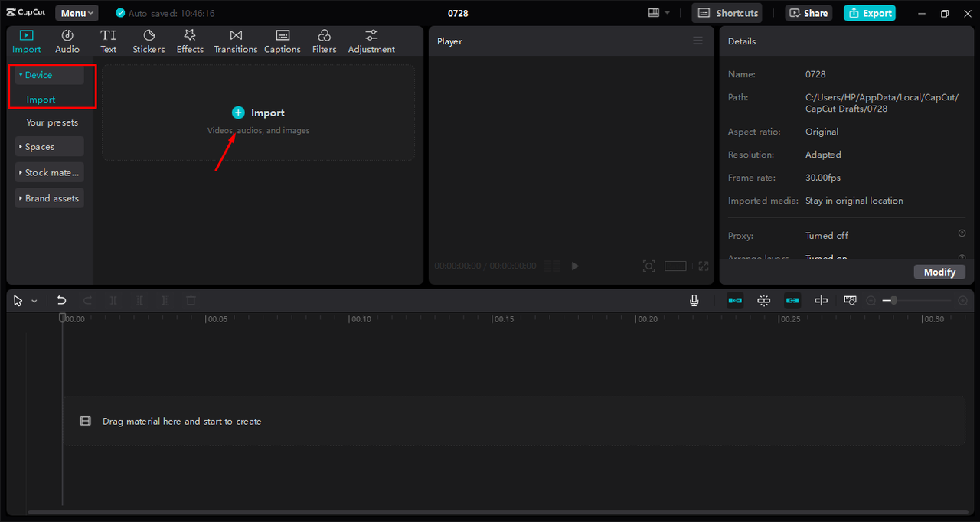Toggle track linkage

[792, 301]
